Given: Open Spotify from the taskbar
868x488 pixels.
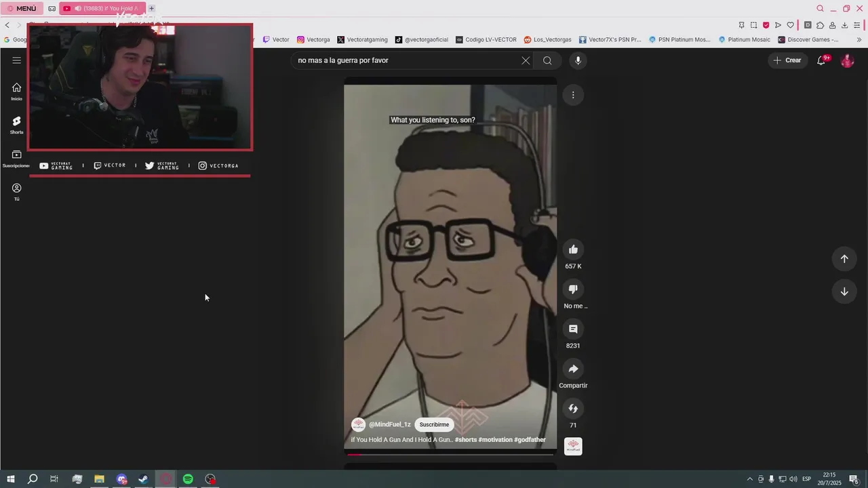Looking at the screenshot, I should [188, 479].
